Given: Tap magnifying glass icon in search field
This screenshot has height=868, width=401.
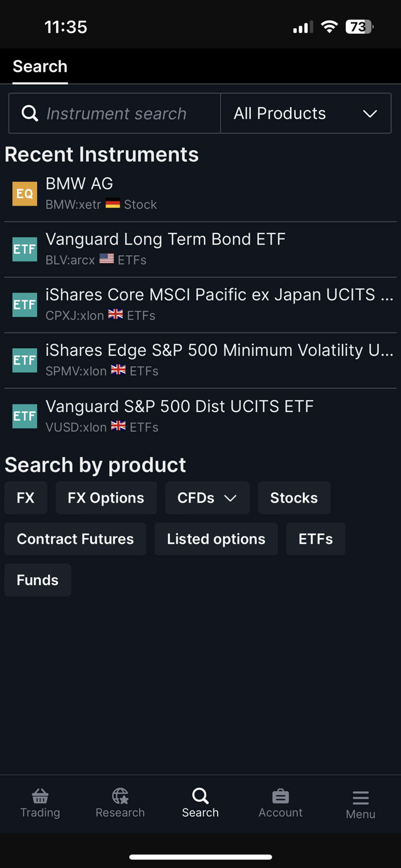Looking at the screenshot, I should (x=30, y=114).
